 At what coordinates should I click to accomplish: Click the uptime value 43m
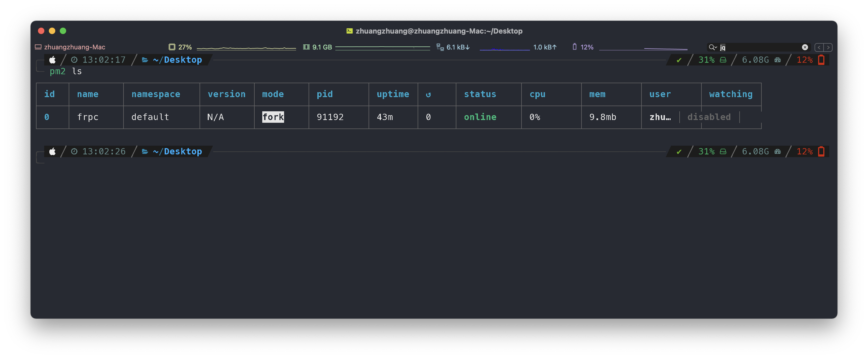coord(385,117)
